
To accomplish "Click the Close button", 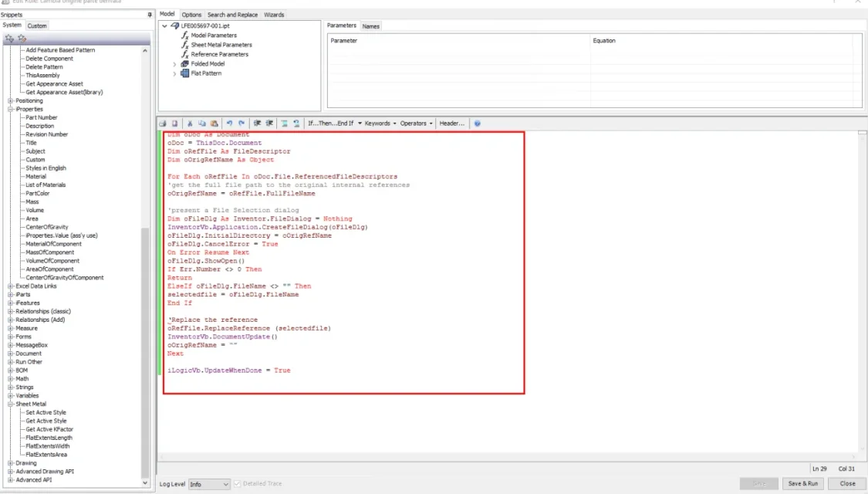I will (x=847, y=483).
